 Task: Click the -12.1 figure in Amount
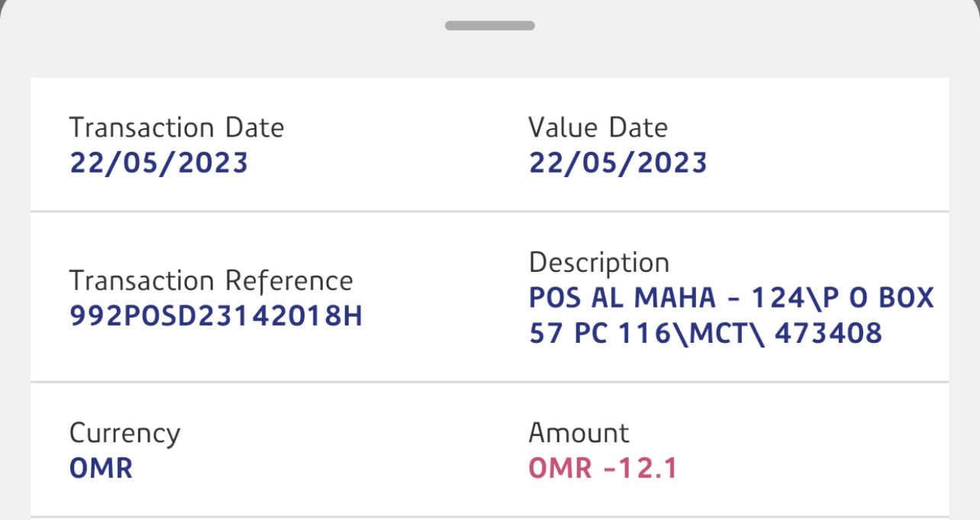(640, 468)
